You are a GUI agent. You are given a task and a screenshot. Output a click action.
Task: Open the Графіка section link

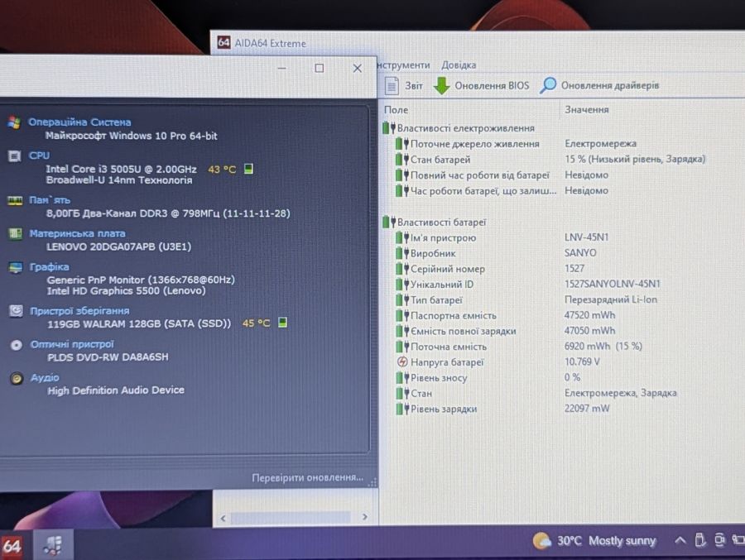pyautogui.click(x=49, y=267)
